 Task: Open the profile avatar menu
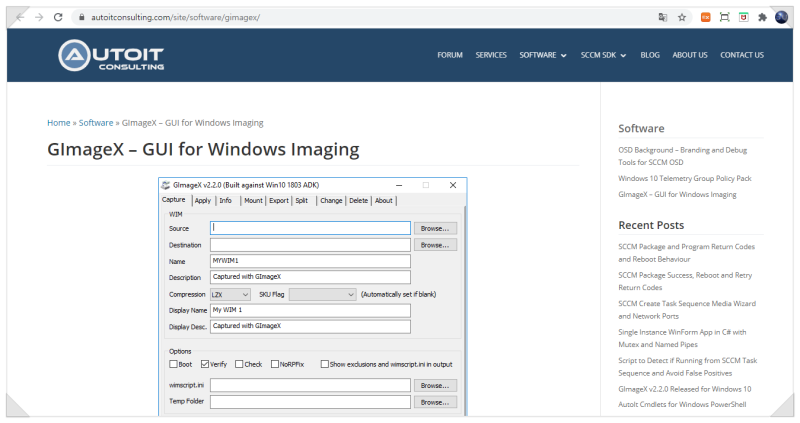click(781, 17)
